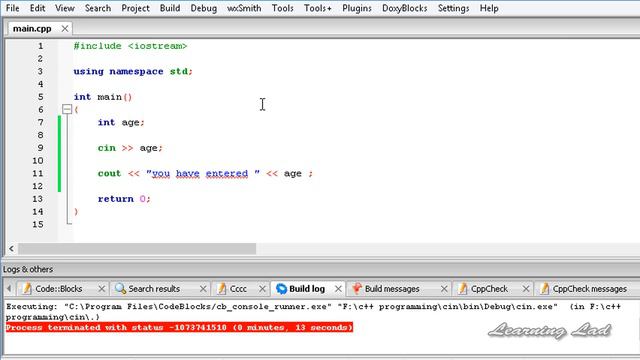Open the Search menu
Screen dimensions: 640x360
98,8
